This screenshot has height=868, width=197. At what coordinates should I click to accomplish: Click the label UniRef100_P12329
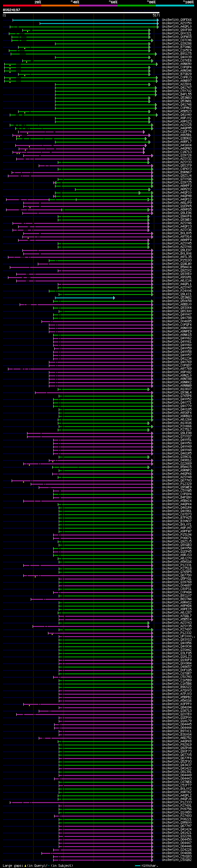click(x=177, y=484)
